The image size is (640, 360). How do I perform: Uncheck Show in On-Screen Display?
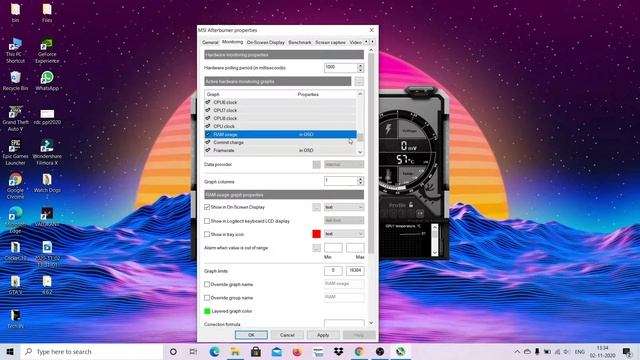pyautogui.click(x=207, y=207)
